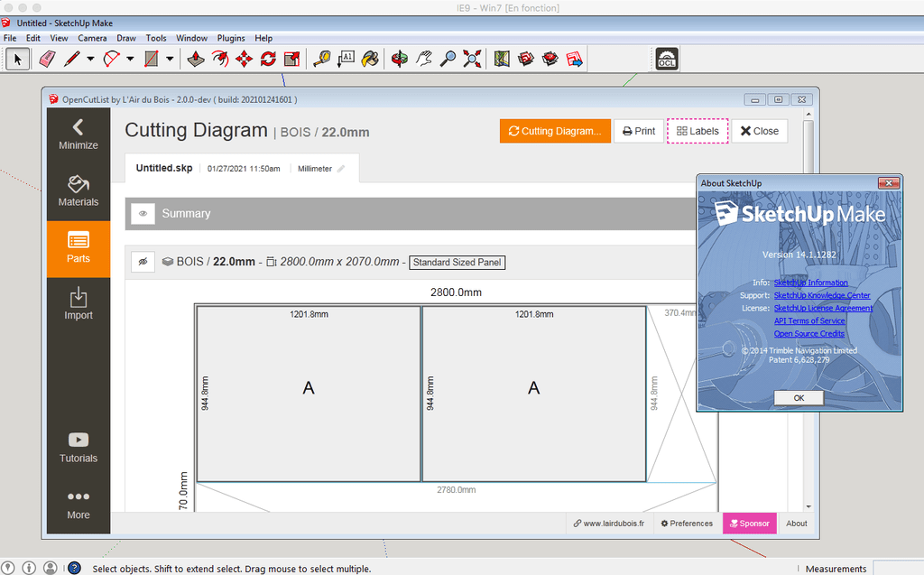Choose the Orbit camera tool
Image resolution: width=924 pixels, height=575 pixels.
click(x=400, y=59)
